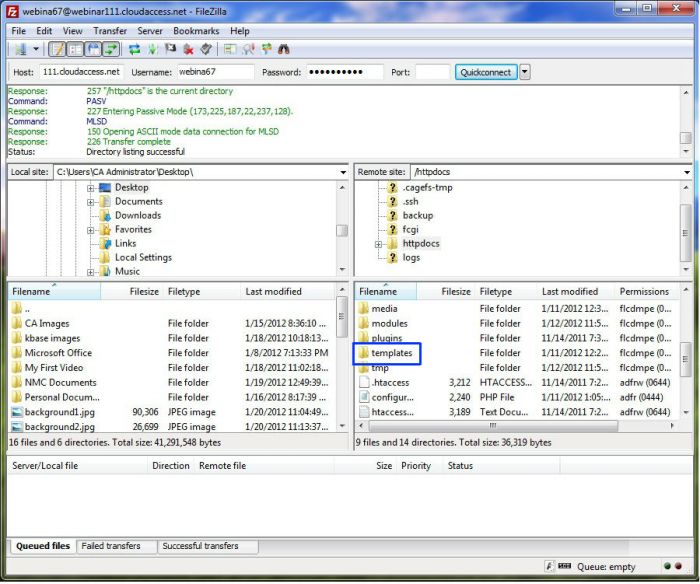Image resolution: width=700 pixels, height=584 pixels.
Task: Click the Quickconnect button
Action: [x=486, y=72]
